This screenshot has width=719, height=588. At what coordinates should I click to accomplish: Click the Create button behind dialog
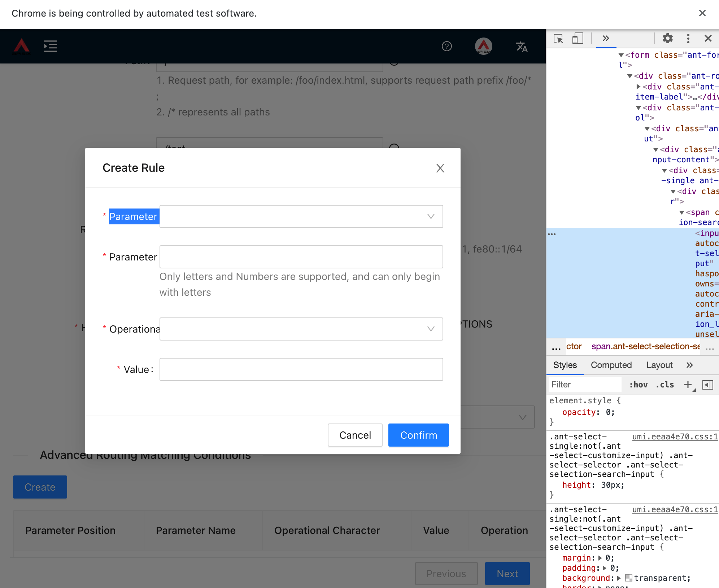coord(40,487)
